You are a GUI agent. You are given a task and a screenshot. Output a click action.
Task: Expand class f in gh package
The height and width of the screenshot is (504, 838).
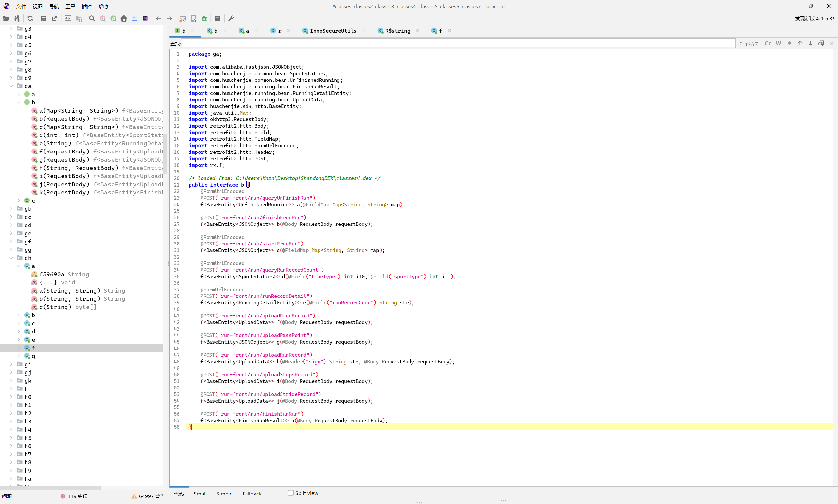point(19,348)
